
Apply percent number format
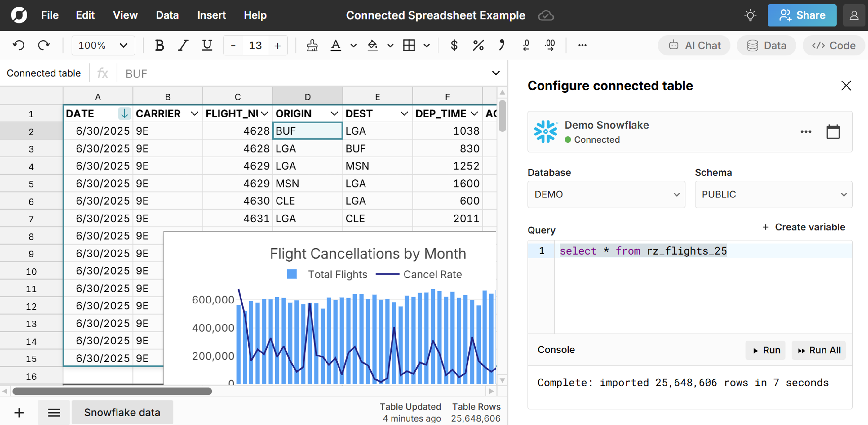(x=478, y=45)
